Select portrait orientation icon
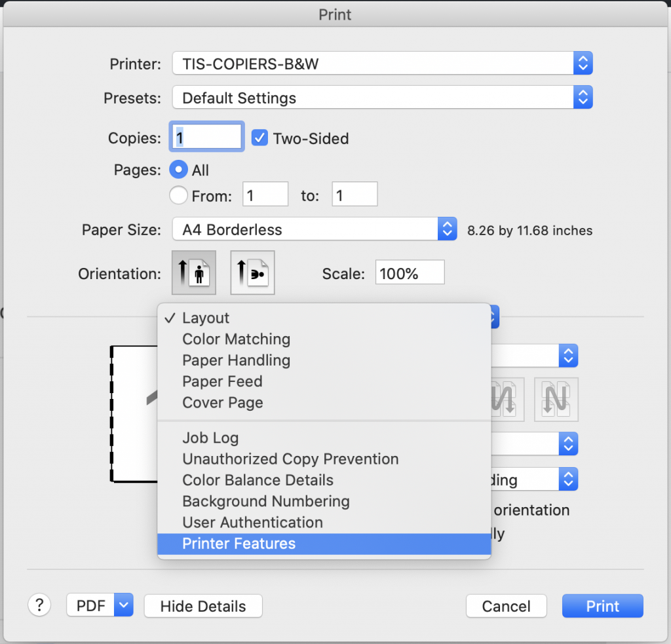This screenshot has height=644, width=671. pos(193,273)
